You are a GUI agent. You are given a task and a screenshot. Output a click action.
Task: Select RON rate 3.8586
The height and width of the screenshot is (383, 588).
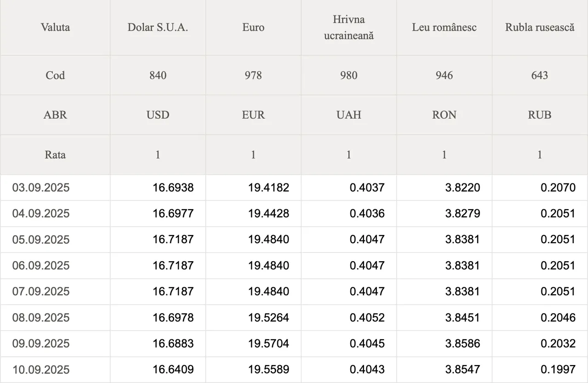[463, 343]
